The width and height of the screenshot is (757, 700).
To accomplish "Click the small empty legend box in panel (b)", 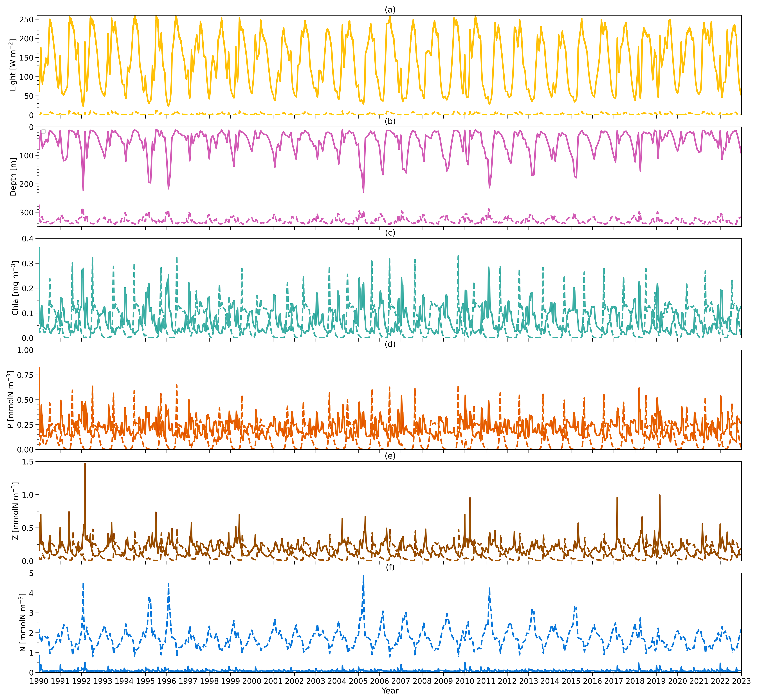I will [43, 131].
